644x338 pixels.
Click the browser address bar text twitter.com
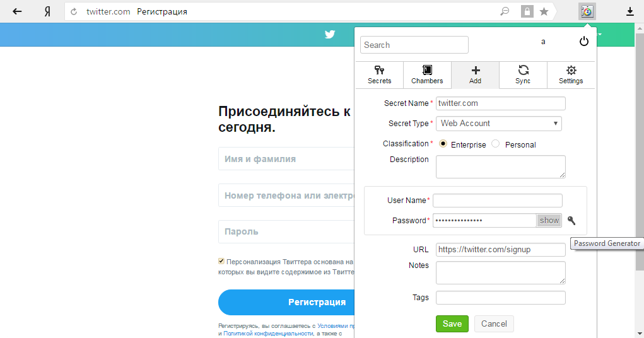click(x=108, y=11)
